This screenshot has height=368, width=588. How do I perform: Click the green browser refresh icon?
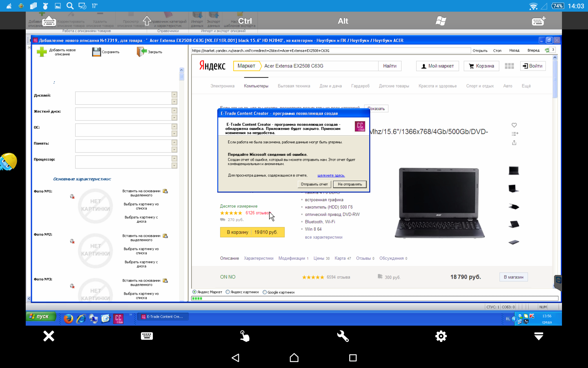pyautogui.click(x=547, y=50)
